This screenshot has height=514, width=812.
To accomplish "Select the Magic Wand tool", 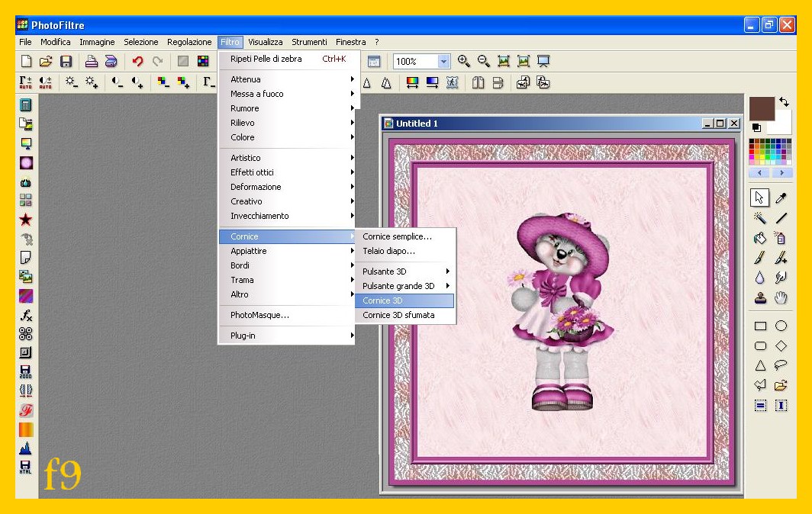I will [x=760, y=219].
